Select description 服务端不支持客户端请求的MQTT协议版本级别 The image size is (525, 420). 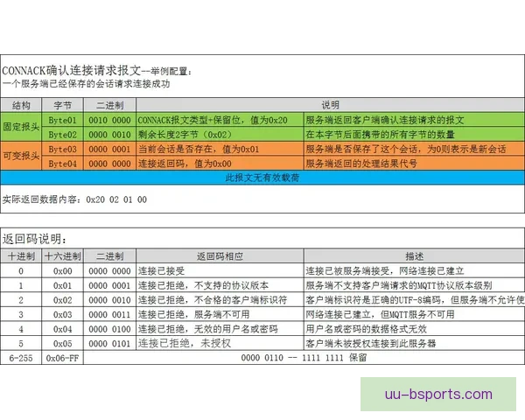click(415, 285)
